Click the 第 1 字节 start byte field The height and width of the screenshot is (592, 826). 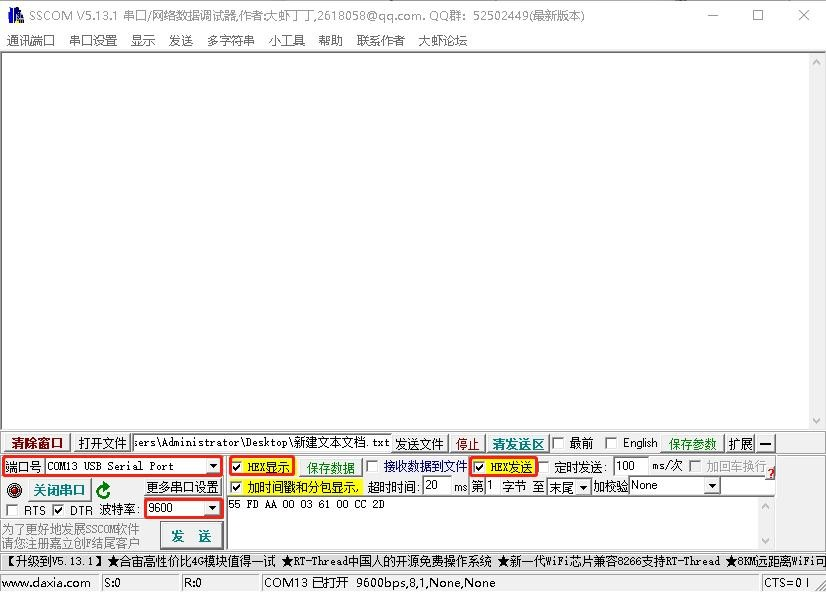[x=491, y=486]
